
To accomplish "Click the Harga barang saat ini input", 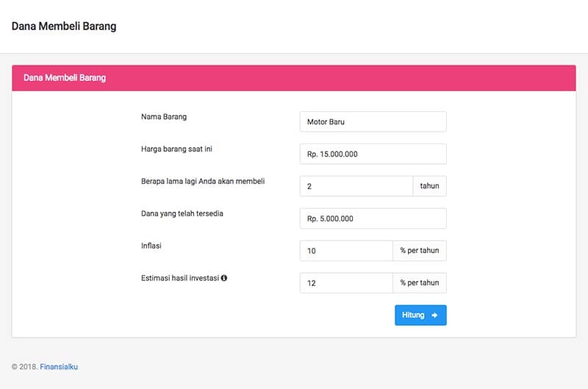I will tap(373, 154).
